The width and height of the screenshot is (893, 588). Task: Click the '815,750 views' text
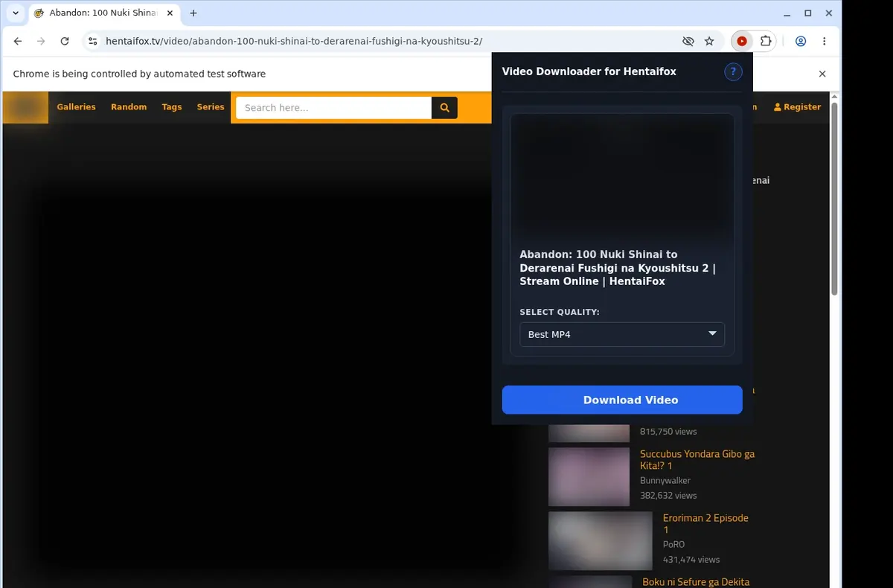coord(668,432)
